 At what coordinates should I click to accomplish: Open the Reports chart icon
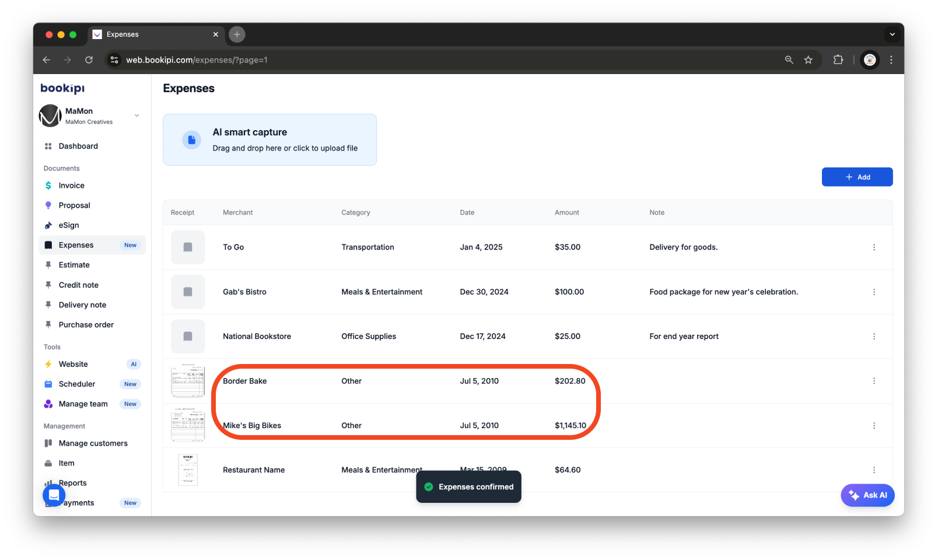coord(48,482)
